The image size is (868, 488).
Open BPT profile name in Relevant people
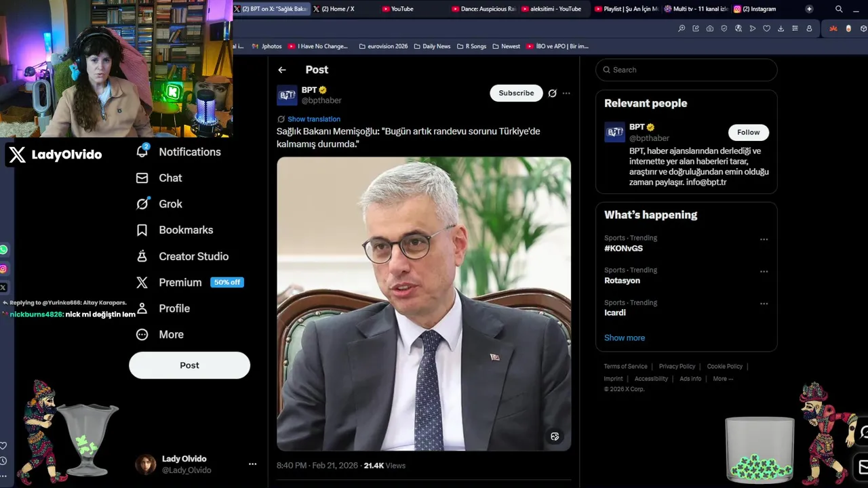pos(637,127)
